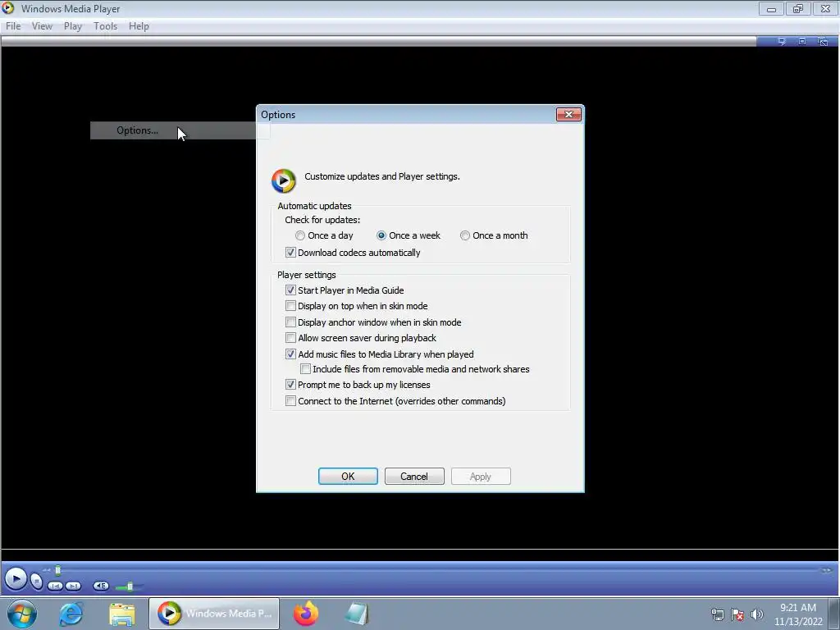Start playback with the round Play button
This screenshot has height=630, width=840.
coord(16,578)
